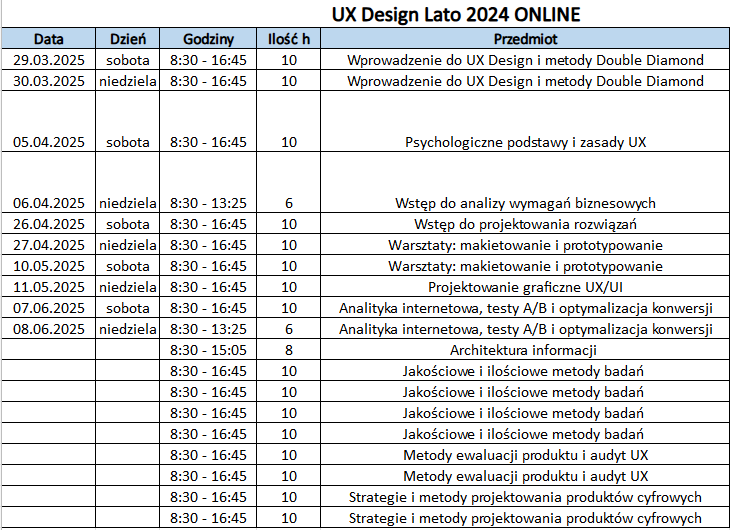Click sobota in the 29.03.2025 row

(x=128, y=60)
